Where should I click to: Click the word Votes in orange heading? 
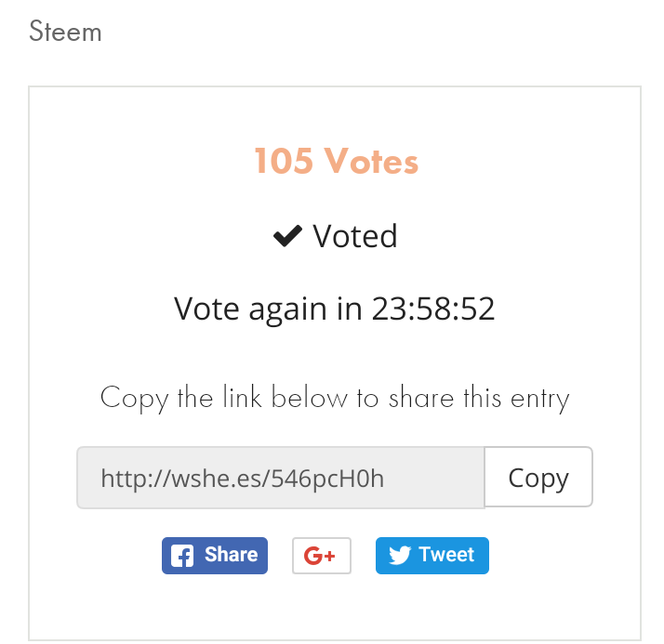pos(371,161)
